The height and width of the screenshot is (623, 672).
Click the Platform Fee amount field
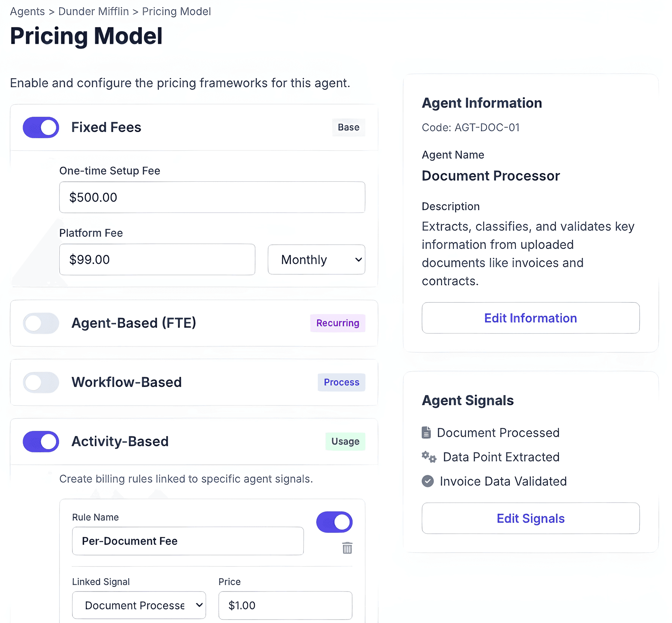(x=157, y=259)
